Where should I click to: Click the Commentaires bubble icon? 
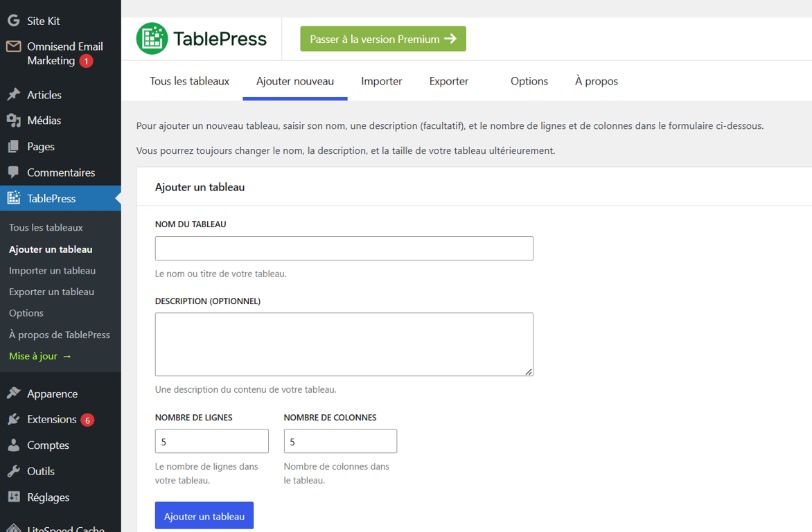tap(13, 172)
